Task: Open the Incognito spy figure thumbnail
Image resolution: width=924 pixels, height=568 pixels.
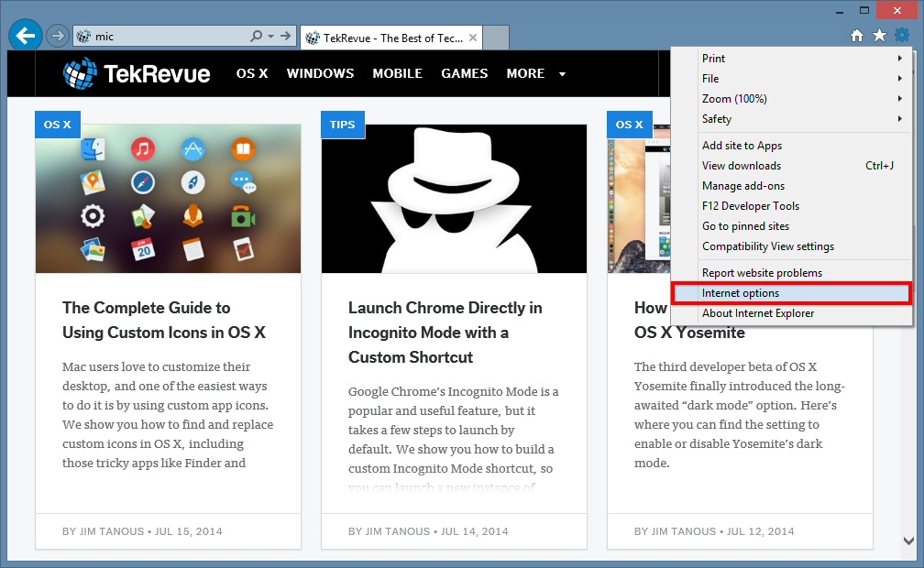Action: pos(454,199)
